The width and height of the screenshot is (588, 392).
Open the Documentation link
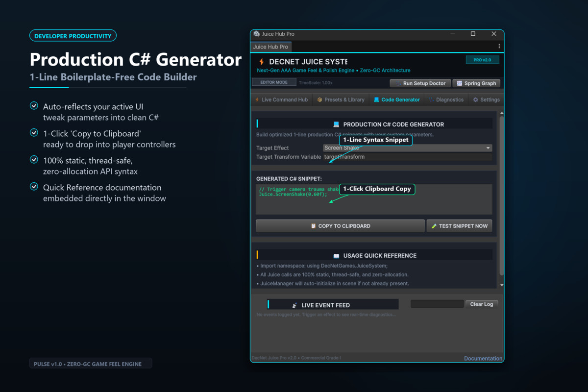tap(483, 358)
